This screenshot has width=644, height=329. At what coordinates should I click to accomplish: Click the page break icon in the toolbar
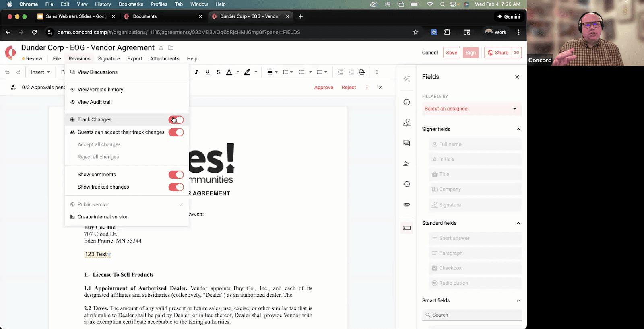(362, 72)
